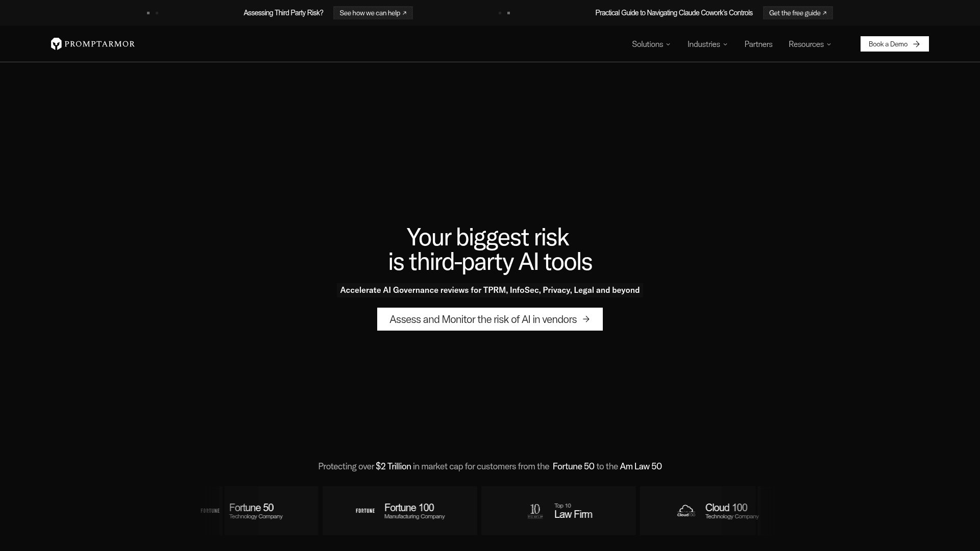Screen dimensions: 980x551
Task: Click Your biggest risk headline
Action: [x=490, y=249]
